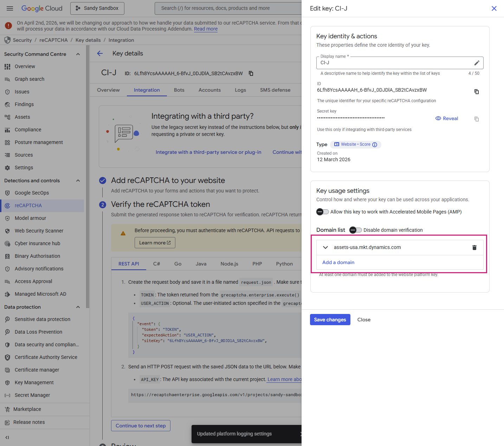Open the Read more banner link

coord(206,29)
